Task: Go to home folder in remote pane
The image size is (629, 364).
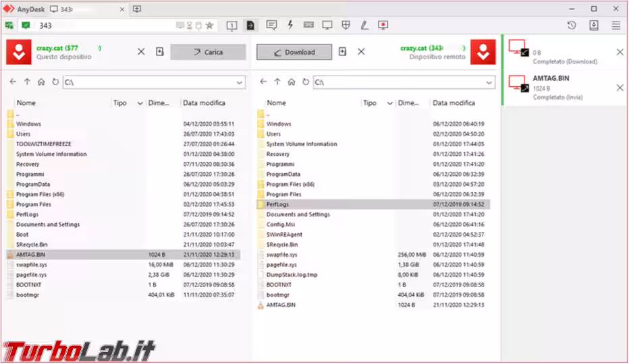Action: 292,82
